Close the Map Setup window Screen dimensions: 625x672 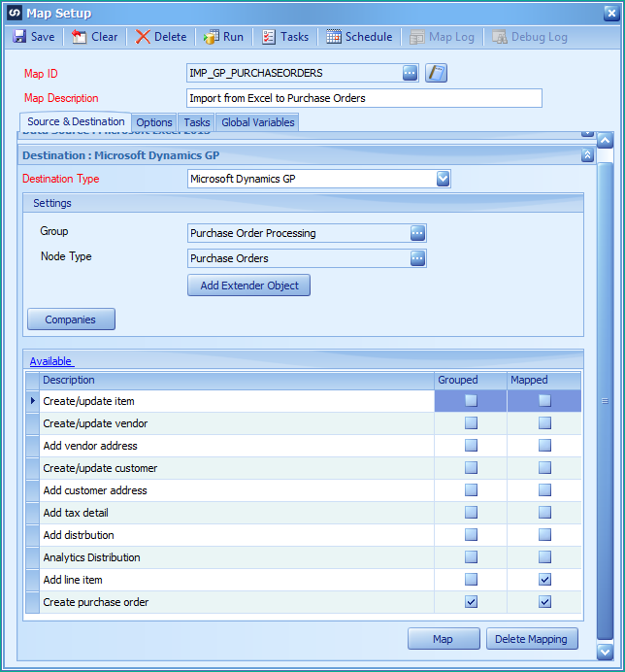coord(611,14)
